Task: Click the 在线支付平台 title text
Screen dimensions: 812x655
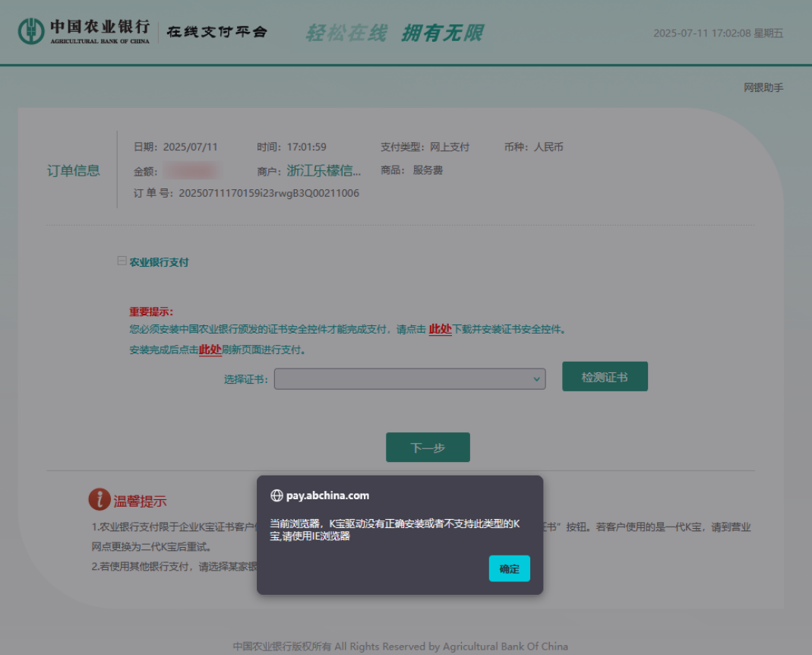Action: pyautogui.click(x=217, y=32)
